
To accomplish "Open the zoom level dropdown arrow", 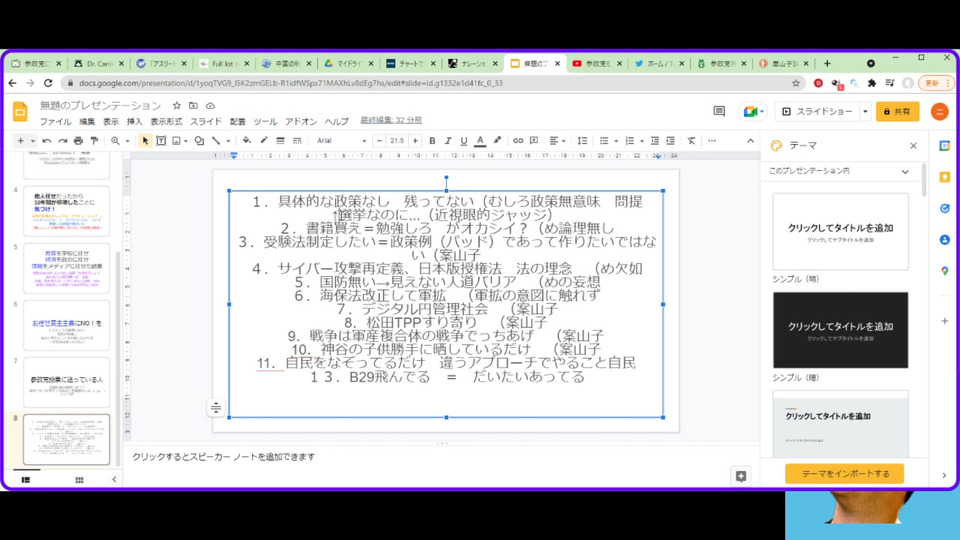I will pyautogui.click(x=127, y=141).
